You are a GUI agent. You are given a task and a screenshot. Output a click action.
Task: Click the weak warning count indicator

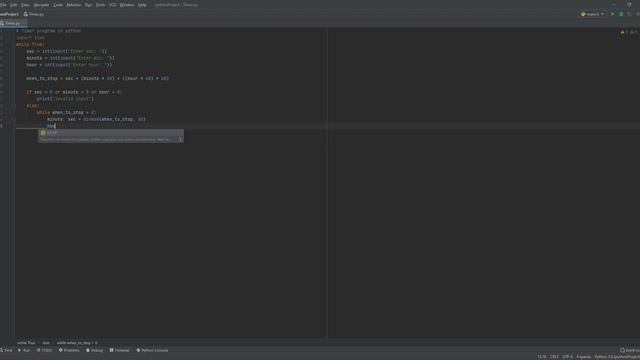(633, 32)
